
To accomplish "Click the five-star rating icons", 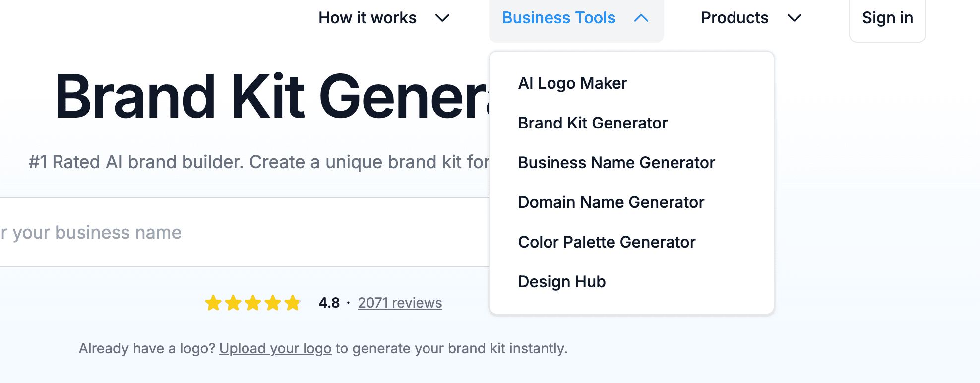I will 253,303.
